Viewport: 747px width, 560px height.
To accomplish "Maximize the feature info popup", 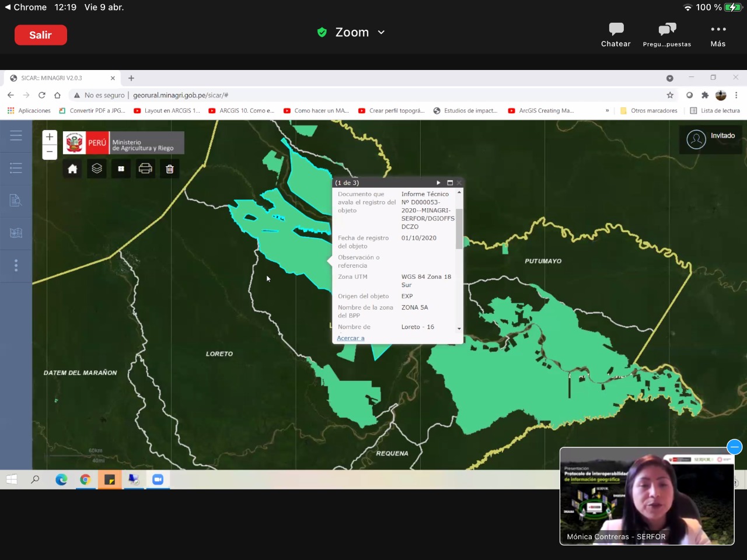I will click(x=450, y=183).
